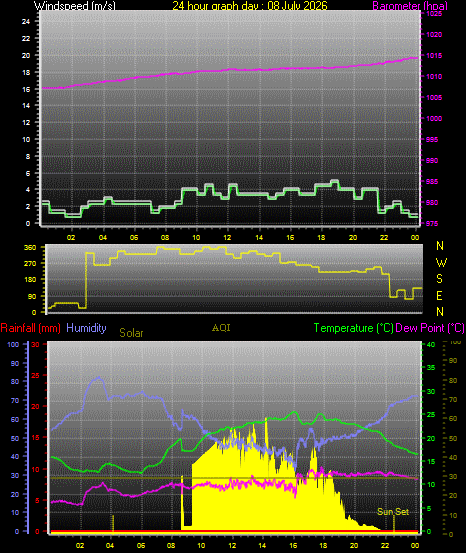Click the '270' wind direction scale value
This screenshot has height=553, width=466.
30,263
